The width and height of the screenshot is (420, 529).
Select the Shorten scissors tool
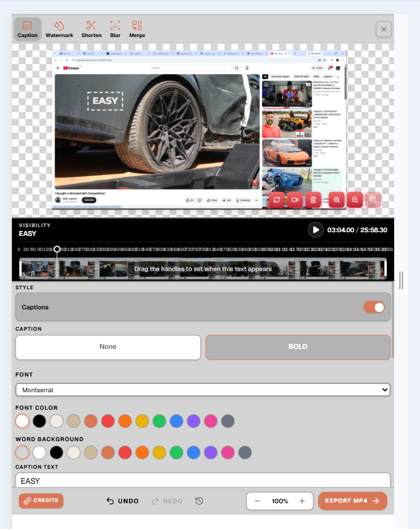tap(91, 29)
